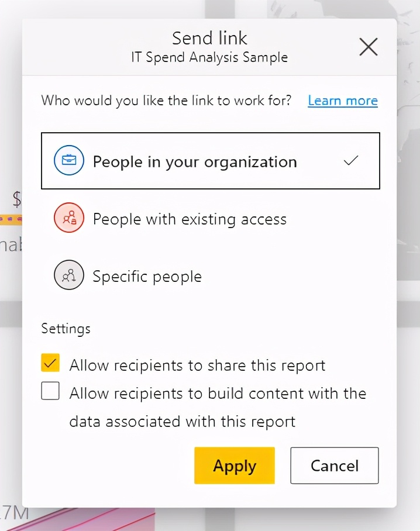
Task: Click the Settings section label
Action: pyautogui.click(x=66, y=329)
